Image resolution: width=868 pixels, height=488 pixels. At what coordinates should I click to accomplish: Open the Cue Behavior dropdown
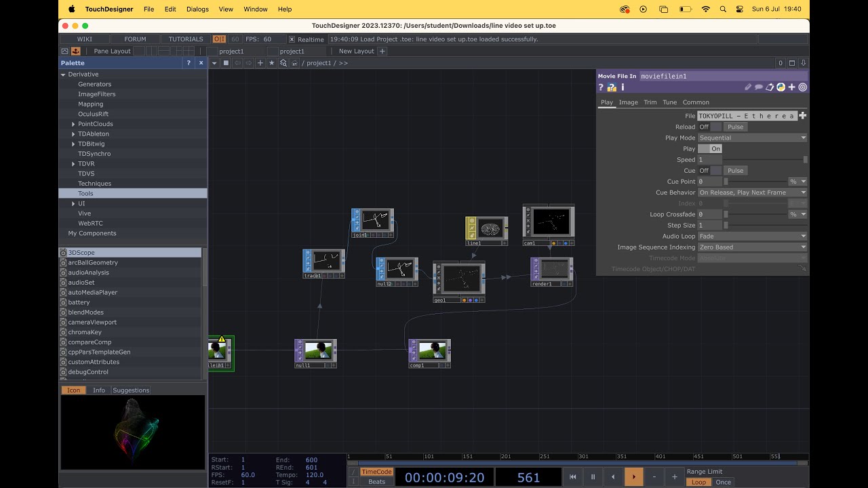point(752,192)
